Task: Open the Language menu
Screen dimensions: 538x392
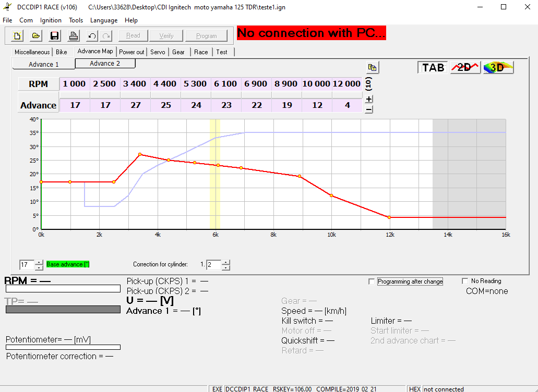Action: tap(104, 20)
